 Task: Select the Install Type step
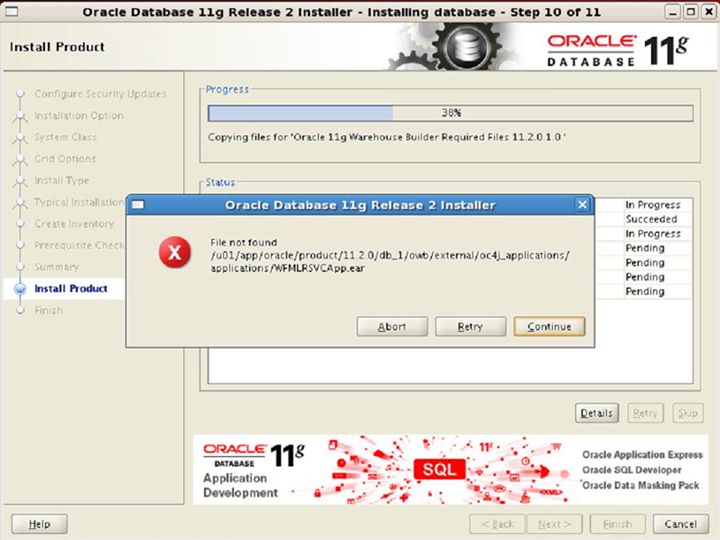[62, 180]
